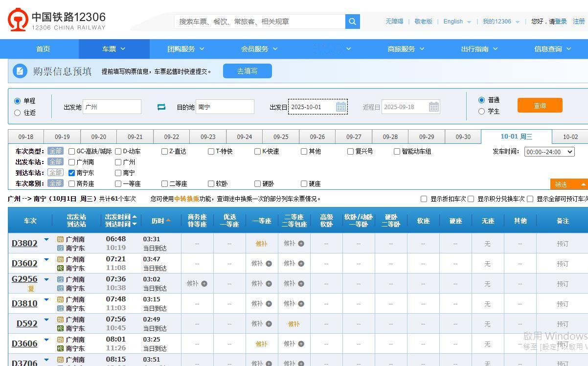
Task: Expand the D3802 train details arrow
Action: pyautogui.click(x=46, y=239)
